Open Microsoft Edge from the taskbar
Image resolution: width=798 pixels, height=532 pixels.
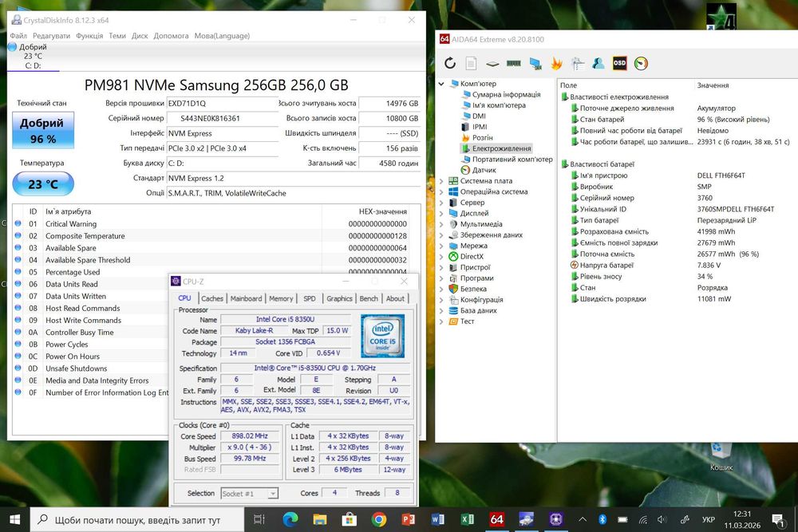(290, 519)
